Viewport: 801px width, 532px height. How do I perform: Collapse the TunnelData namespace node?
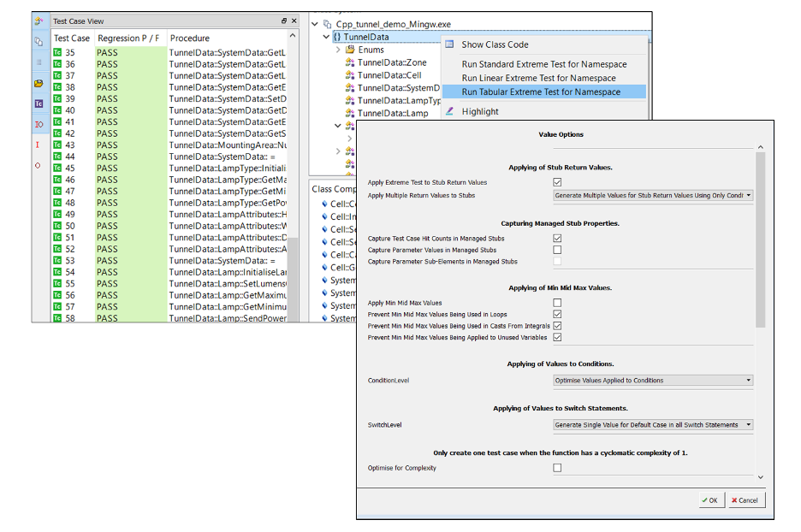pos(326,37)
